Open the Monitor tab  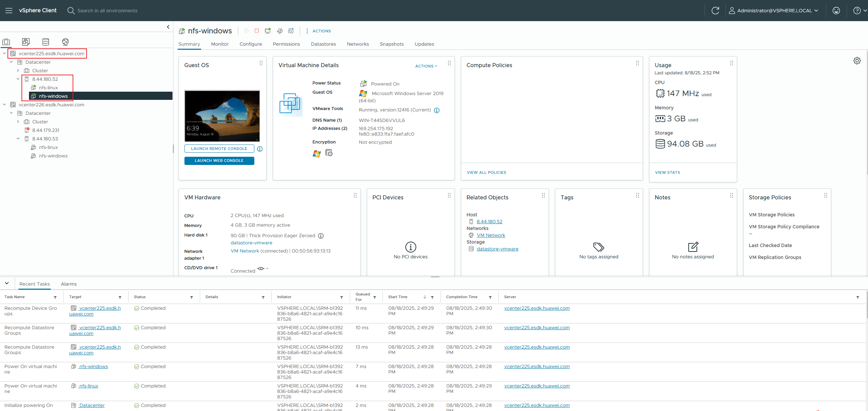tap(220, 44)
